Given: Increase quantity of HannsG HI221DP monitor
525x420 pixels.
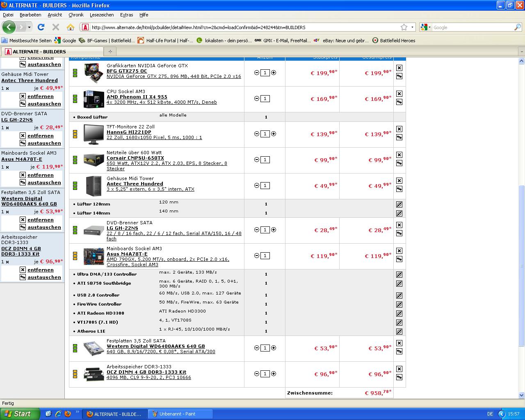Looking at the screenshot, I should (274, 134).
